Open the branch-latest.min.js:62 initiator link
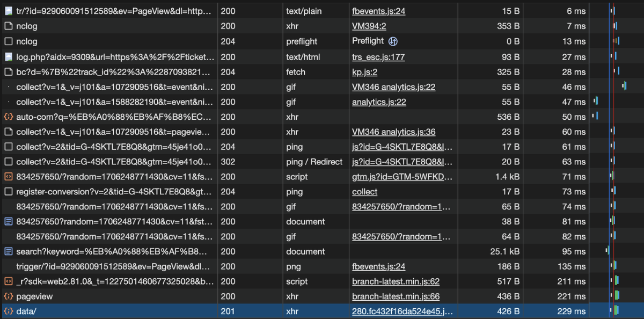The width and height of the screenshot is (644, 319). (396, 281)
